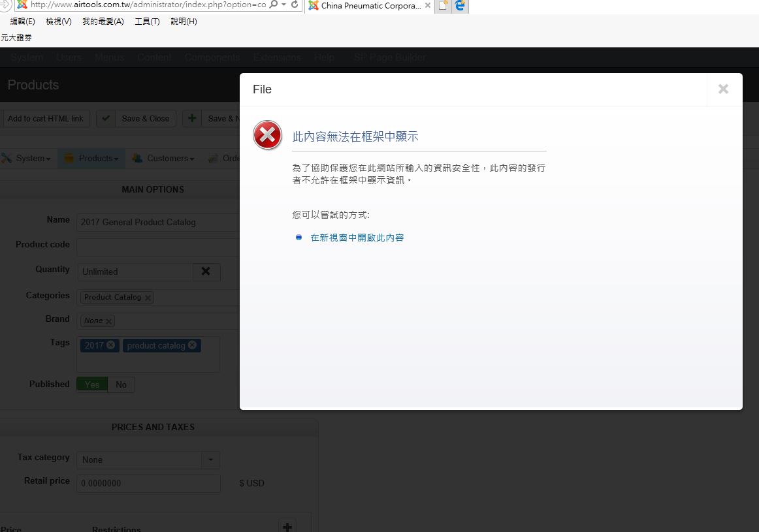Click Quantity Unlimited input field
The image size is (759, 532).
(135, 272)
